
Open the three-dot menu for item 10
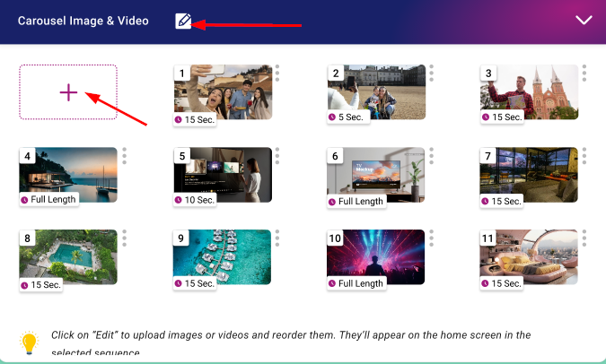(x=431, y=238)
